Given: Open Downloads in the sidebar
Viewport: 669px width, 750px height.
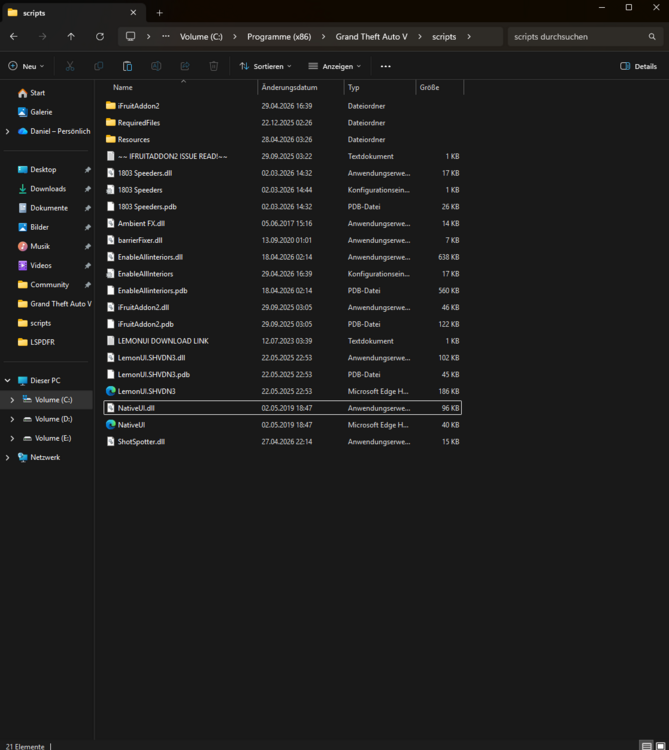Looking at the screenshot, I should click(x=48, y=188).
